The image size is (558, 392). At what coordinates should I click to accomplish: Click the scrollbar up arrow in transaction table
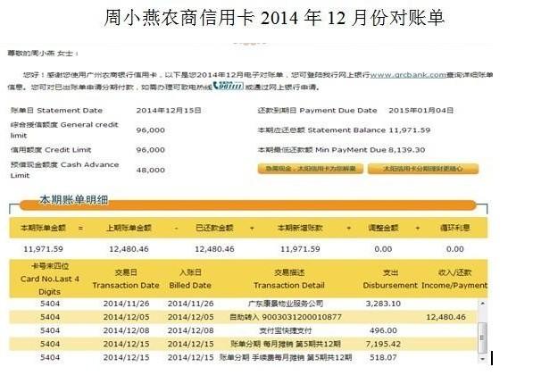[483, 304]
